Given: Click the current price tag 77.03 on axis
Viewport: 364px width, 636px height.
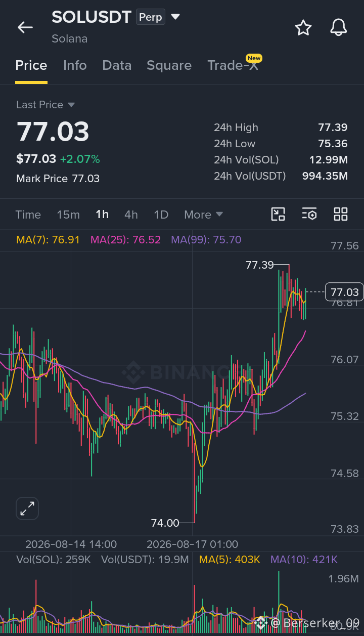Looking at the screenshot, I should click(344, 292).
